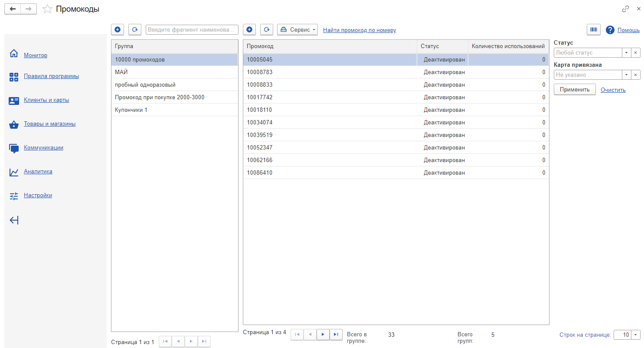The width and height of the screenshot is (644, 348).
Task: Jump to the last promo codes page
Action: [336, 335]
